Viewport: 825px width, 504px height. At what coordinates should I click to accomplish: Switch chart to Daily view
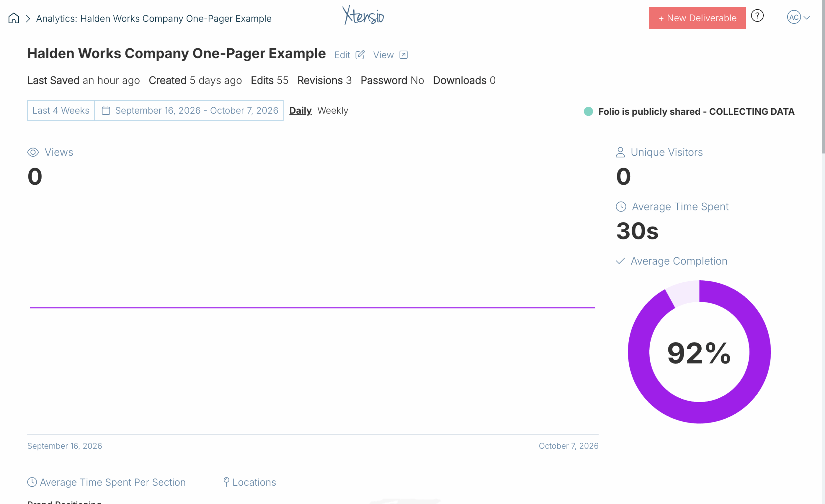[x=300, y=111]
